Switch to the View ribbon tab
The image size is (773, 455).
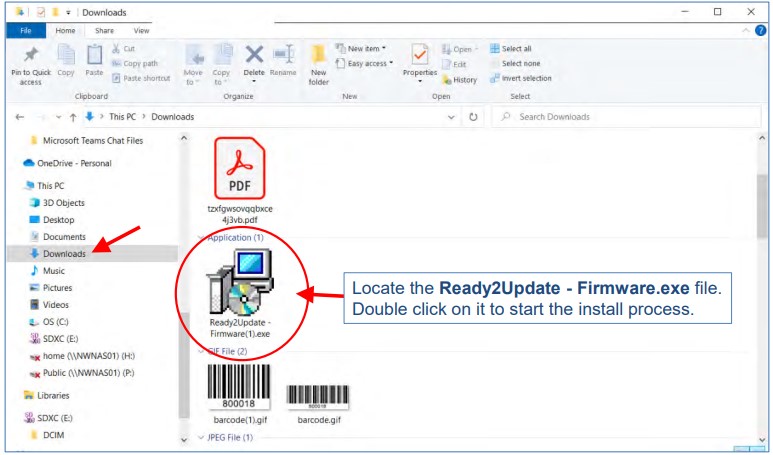(x=141, y=31)
